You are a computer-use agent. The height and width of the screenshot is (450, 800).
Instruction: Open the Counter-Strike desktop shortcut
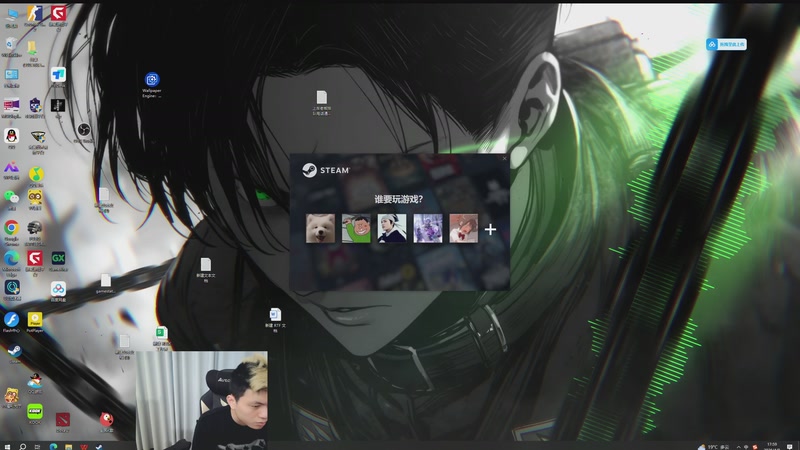pos(35,16)
